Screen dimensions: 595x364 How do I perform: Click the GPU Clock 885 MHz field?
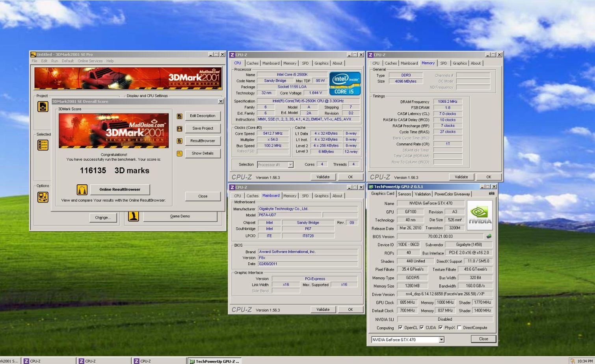click(x=407, y=303)
